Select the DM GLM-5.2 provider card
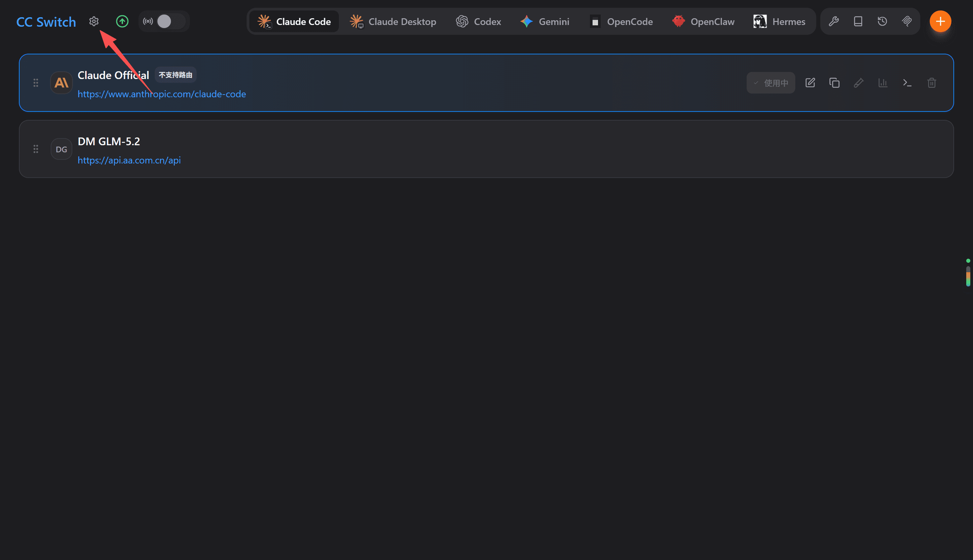The width and height of the screenshot is (973, 560). click(486, 149)
